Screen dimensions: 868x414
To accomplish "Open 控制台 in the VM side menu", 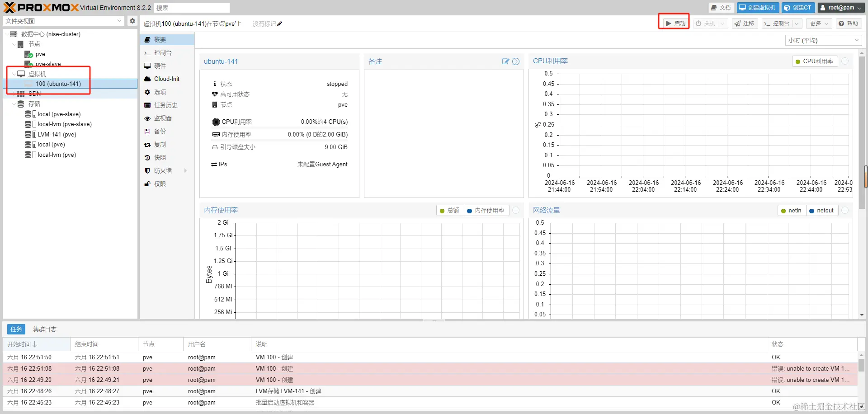I will tap(167, 53).
